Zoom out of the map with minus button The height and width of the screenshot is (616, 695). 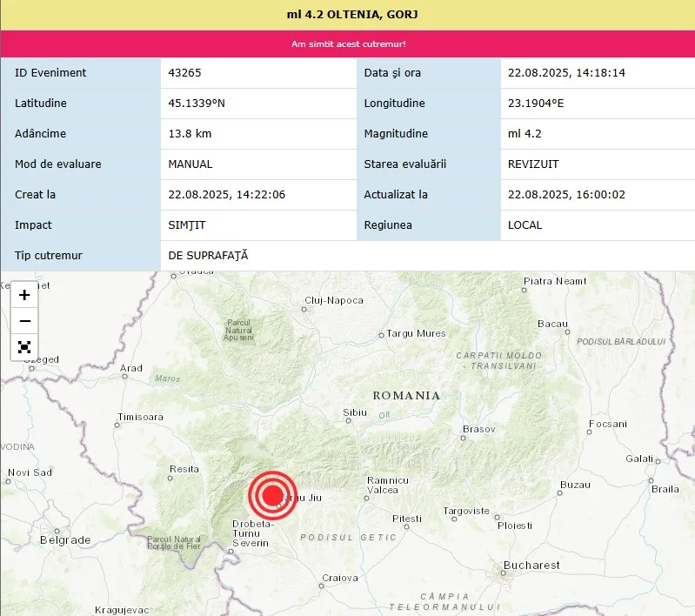[x=24, y=321]
